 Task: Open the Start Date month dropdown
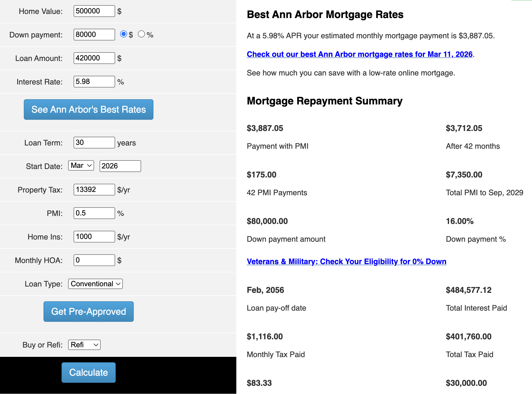click(81, 166)
